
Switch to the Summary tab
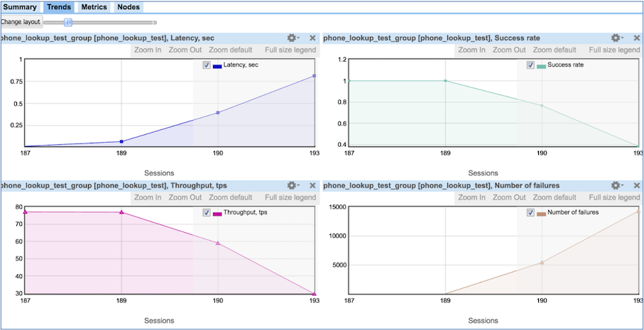[x=20, y=7]
